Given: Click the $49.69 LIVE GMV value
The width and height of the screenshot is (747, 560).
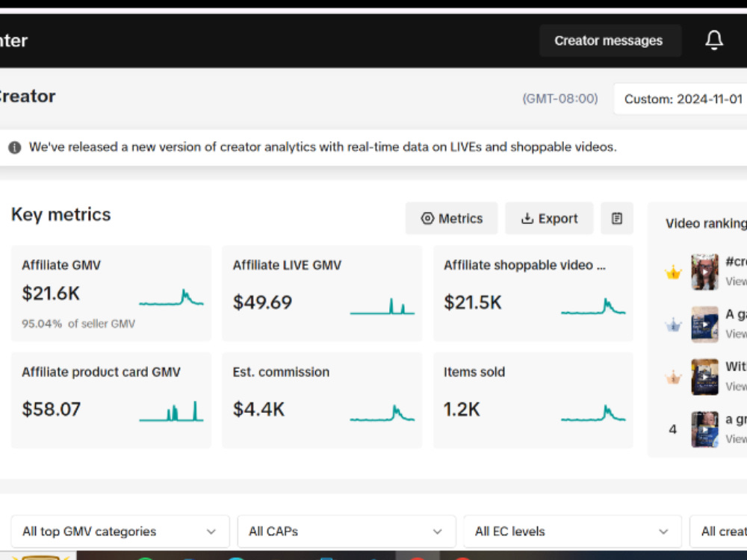Looking at the screenshot, I should [262, 302].
